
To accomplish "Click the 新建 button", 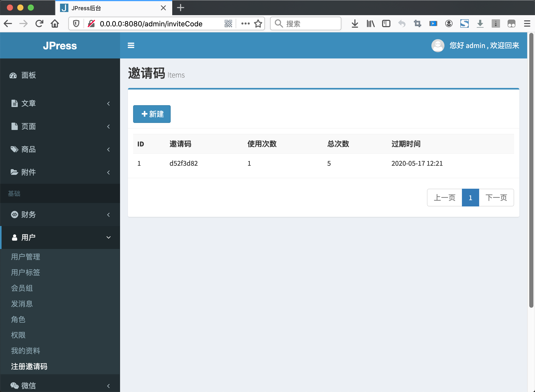I will tap(152, 114).
